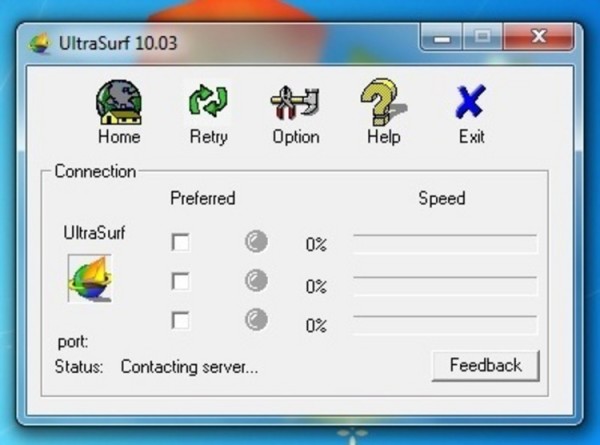600x445 pixels.
Task: Click third server status indicator light
Action: click(x=256, y=319)
